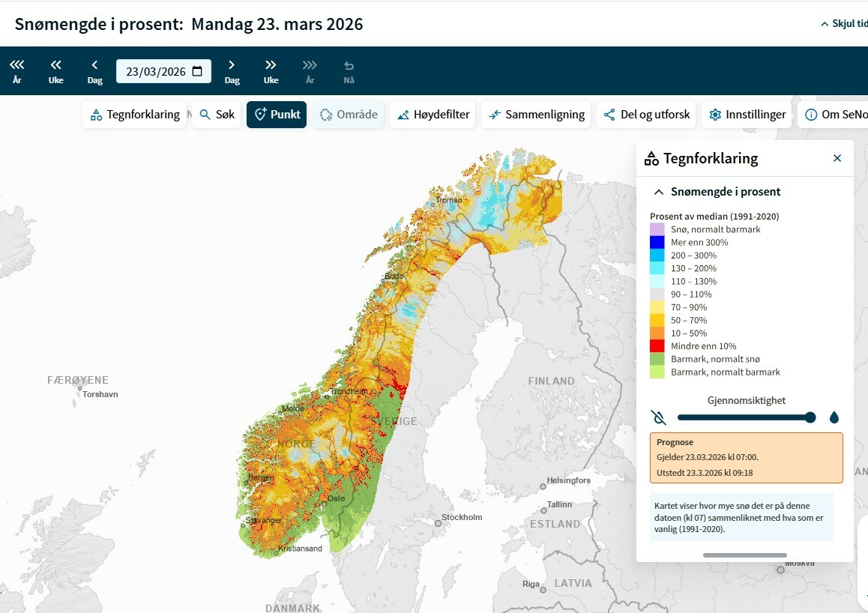Viewport: 868px width, 613px height.
Task: Click the 'Snø, normalt barmark' purple swatch
Action: 657,229
